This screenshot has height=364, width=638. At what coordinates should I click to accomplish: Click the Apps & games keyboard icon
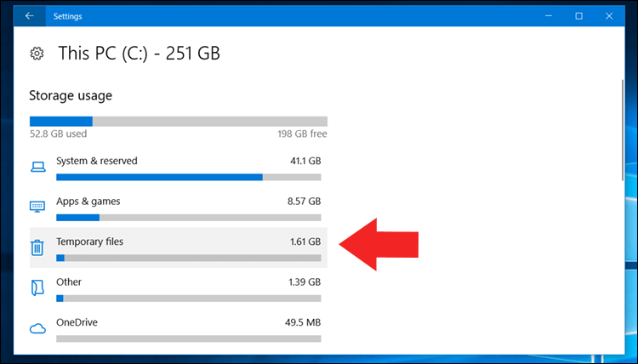coord(37,207)
